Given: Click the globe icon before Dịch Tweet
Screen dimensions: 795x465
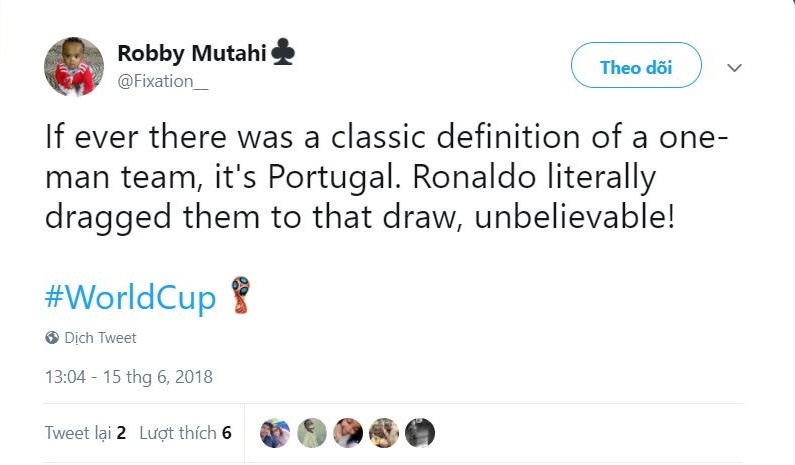Looking at the screenshot, I should coord(52,338).
